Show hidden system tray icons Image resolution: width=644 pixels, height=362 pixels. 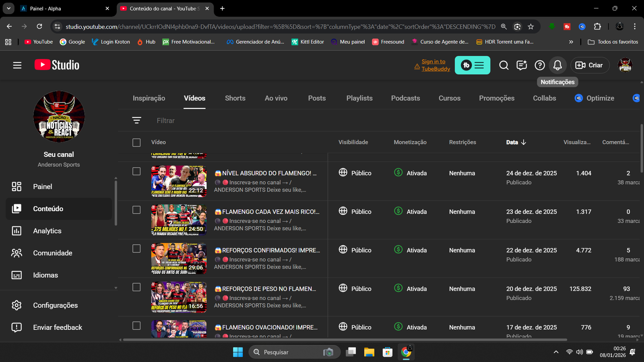(556, 352)
